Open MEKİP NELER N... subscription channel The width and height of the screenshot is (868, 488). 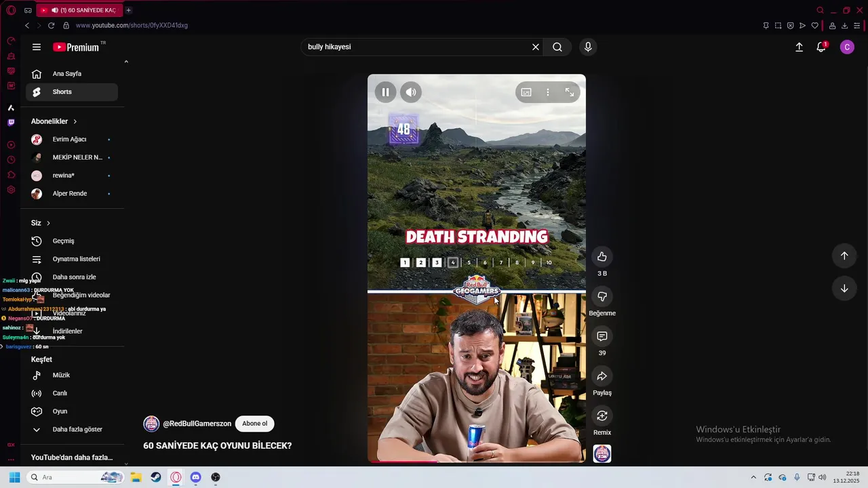coord(72,157)
